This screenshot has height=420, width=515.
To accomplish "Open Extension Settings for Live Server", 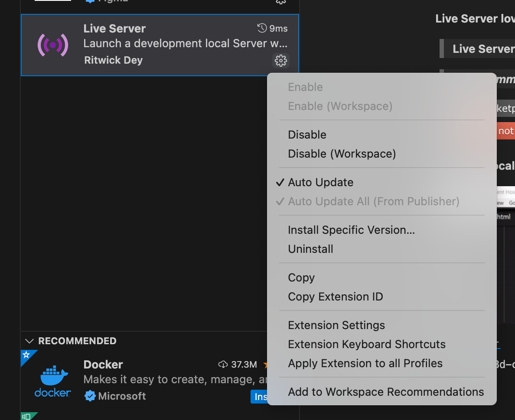I will 336,325.
